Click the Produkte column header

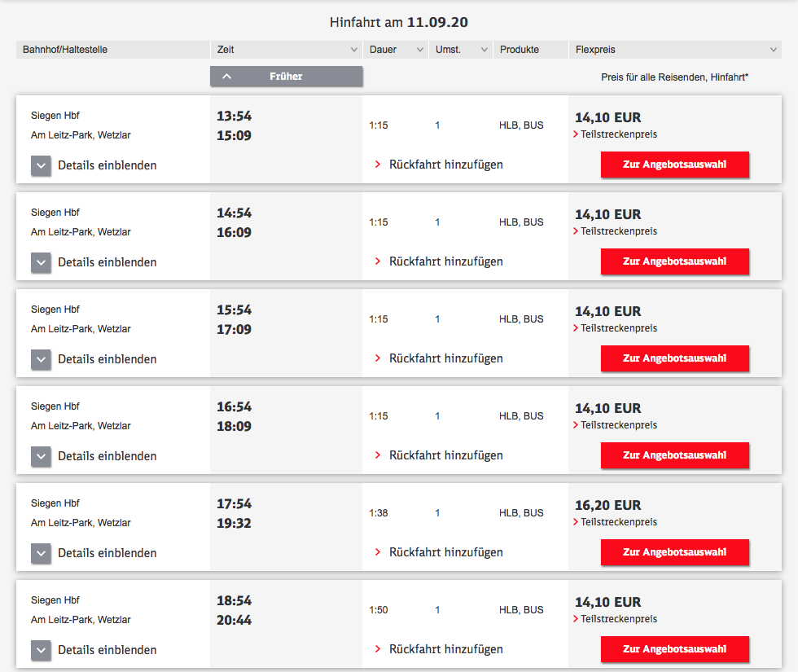click(x=520, y=50)
